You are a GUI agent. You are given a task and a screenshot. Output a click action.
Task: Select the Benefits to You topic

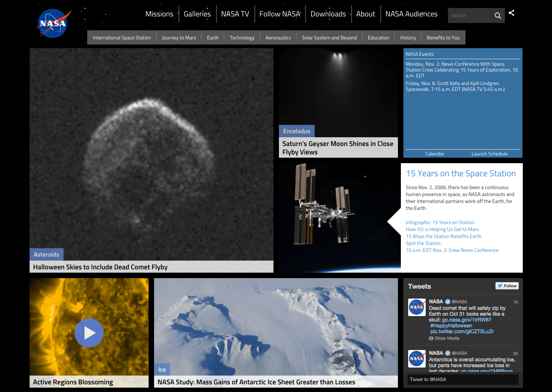pos(443,38)
